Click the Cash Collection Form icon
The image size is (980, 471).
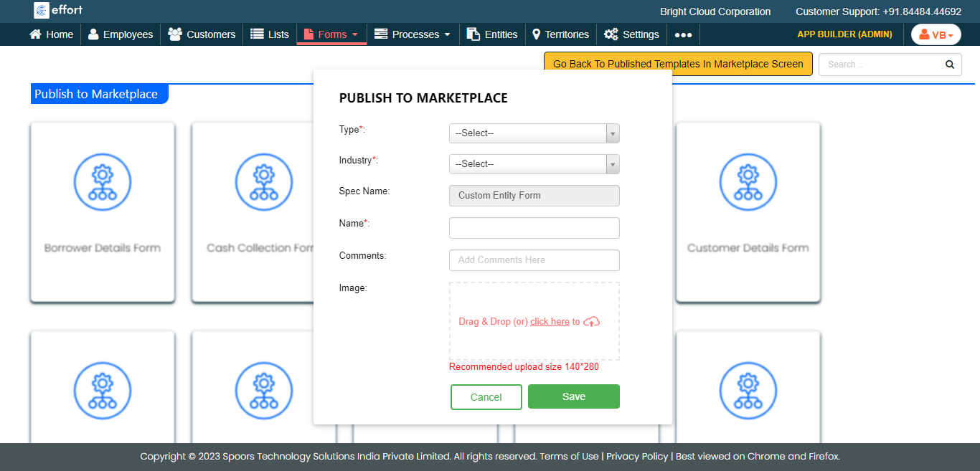264,182
